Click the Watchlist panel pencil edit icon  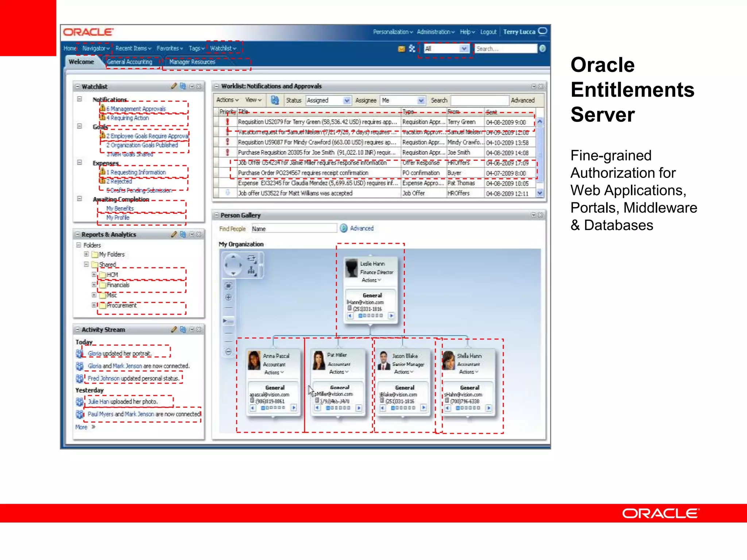tap(174, 86)
